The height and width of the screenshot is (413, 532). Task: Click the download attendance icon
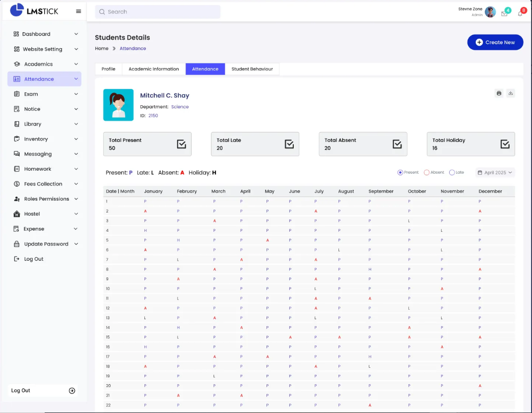[x=511, y=93]
